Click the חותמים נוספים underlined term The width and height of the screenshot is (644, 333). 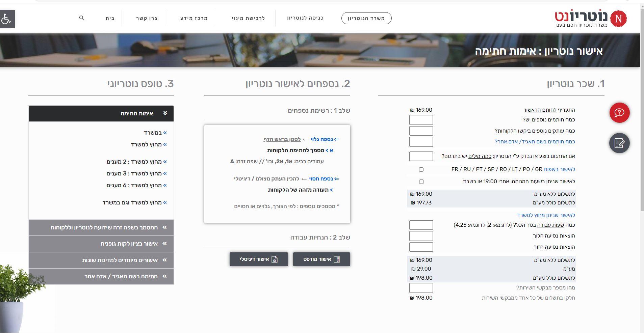[548, 120]
